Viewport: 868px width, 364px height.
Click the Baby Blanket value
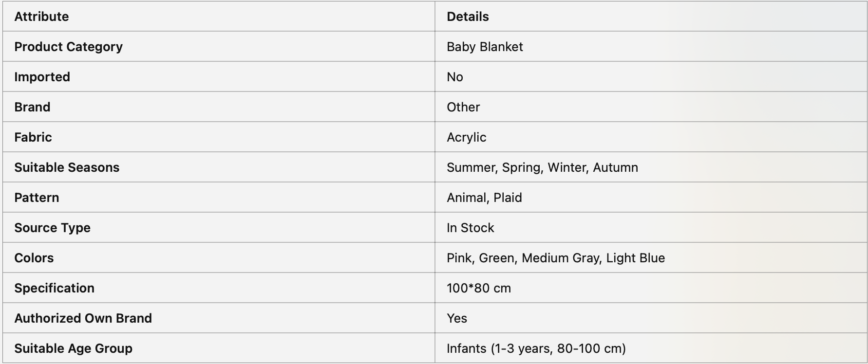(485, 47)
